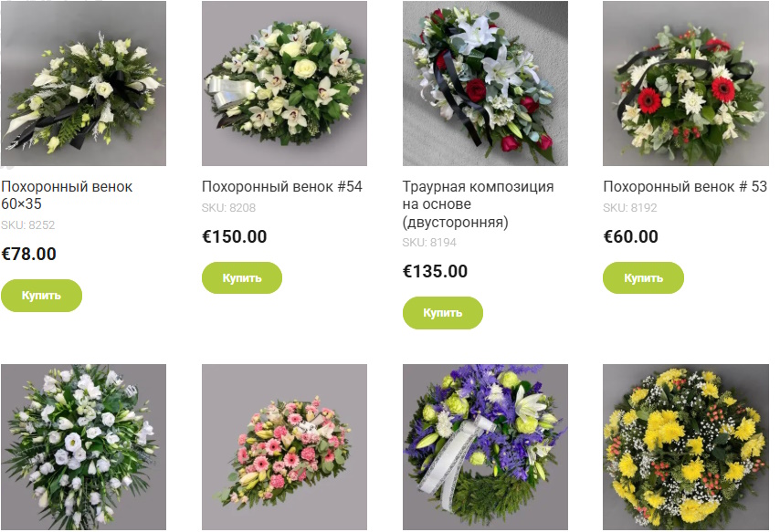Click the photo of wreath #54 with orchids
Screen dimensions: 780x532
click(283, 82)
